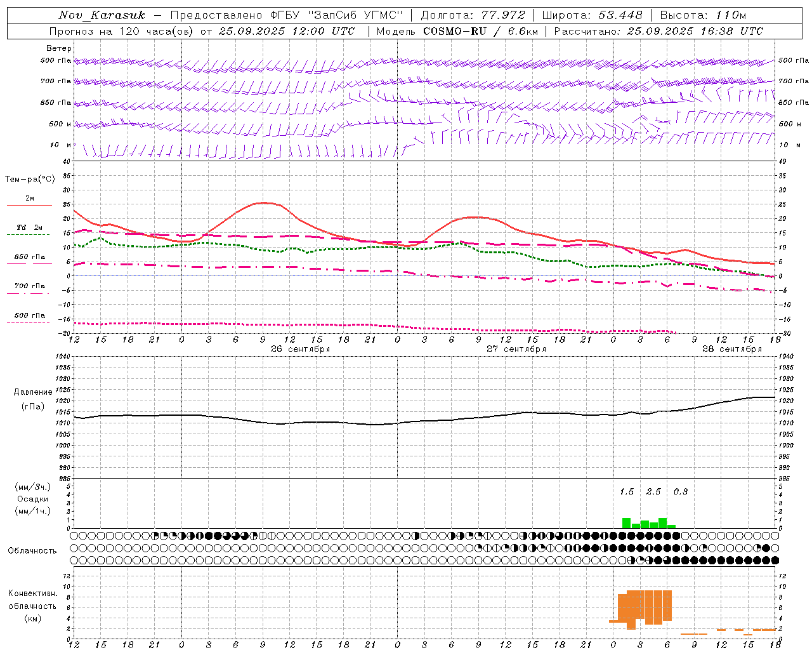Screen dimensions: 812x650
Task: Click the Высота: 110м field
Action: (x=703, y=15)
